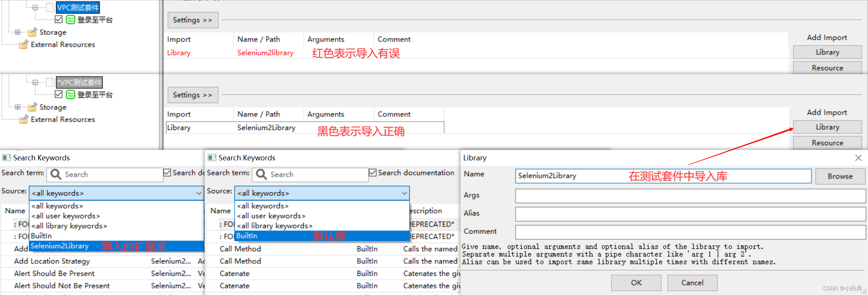Click Arguments header in upper import table
Screen dimensions: 868x295
(x=326, y=39)
